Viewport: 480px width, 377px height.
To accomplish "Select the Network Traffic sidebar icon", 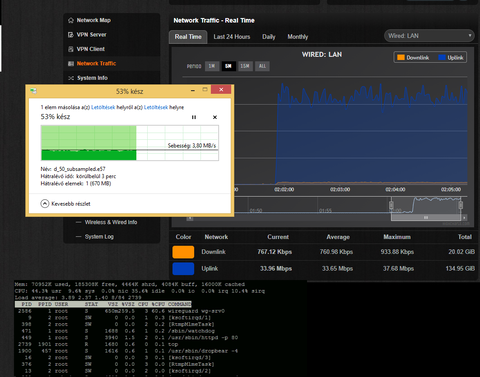I will coord(71,63).
